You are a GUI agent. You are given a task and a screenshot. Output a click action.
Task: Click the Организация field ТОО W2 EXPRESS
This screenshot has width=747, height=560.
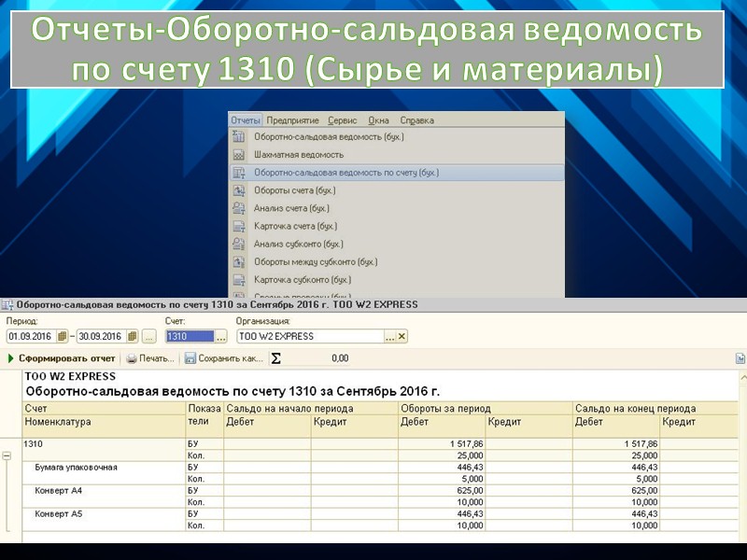tap(311, 337)
